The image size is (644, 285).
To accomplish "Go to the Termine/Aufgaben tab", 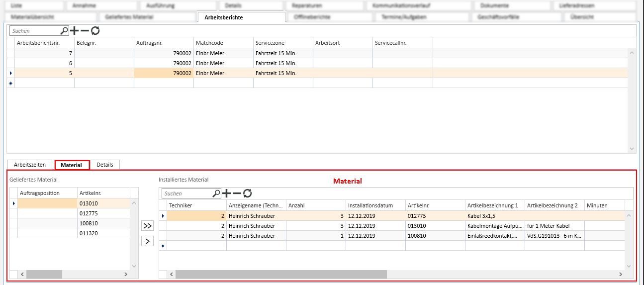I will click(x=422, y=17).
